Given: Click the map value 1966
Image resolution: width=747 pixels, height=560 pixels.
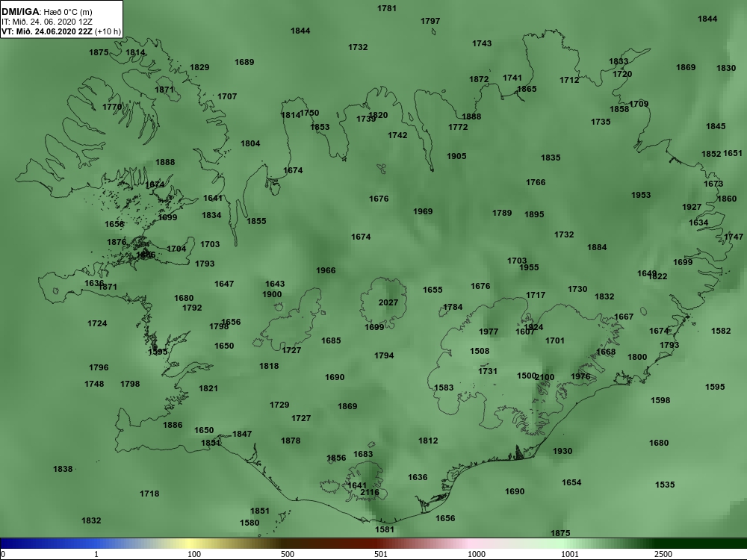Looking at the screenshot, I should tap(326, 270).
